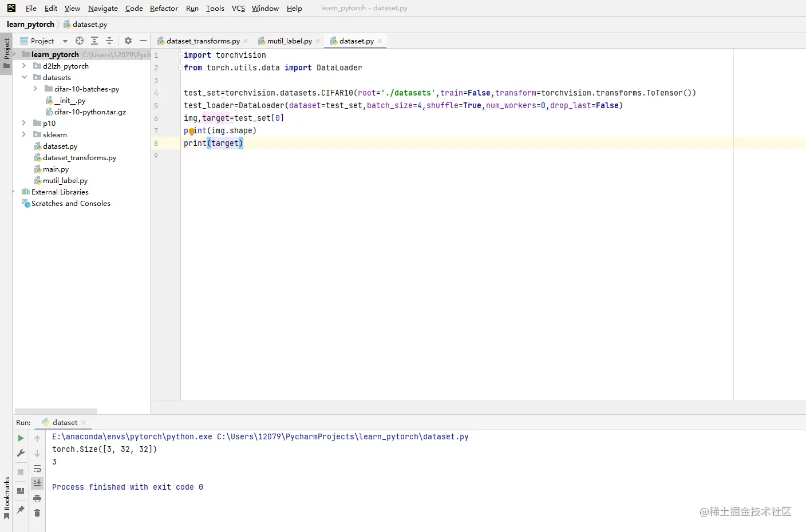This screenshot has width=806, height=532.
Task: Click the stop process square icon
Action: point(21,472)
